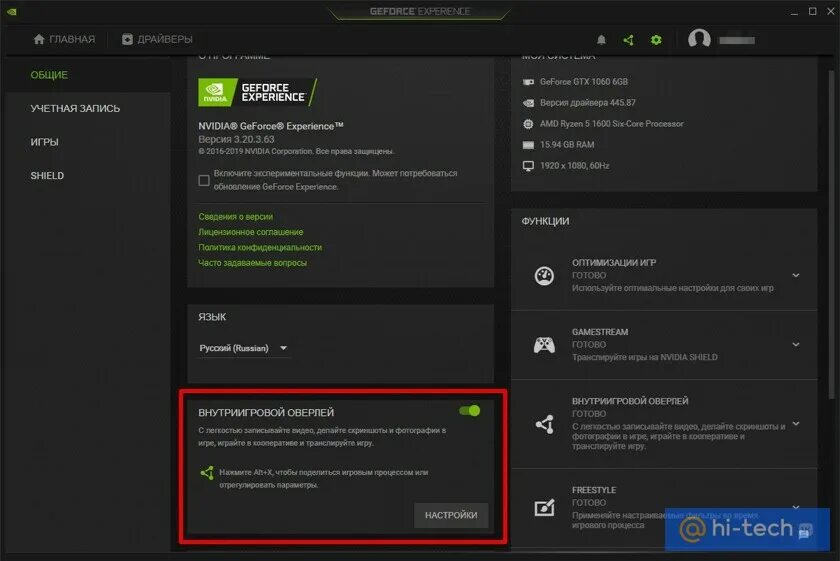Image resolution: width=840 pixels, height=561 pixels.
Task: Click the GeForce Experience logo banner
Action: 258,92
